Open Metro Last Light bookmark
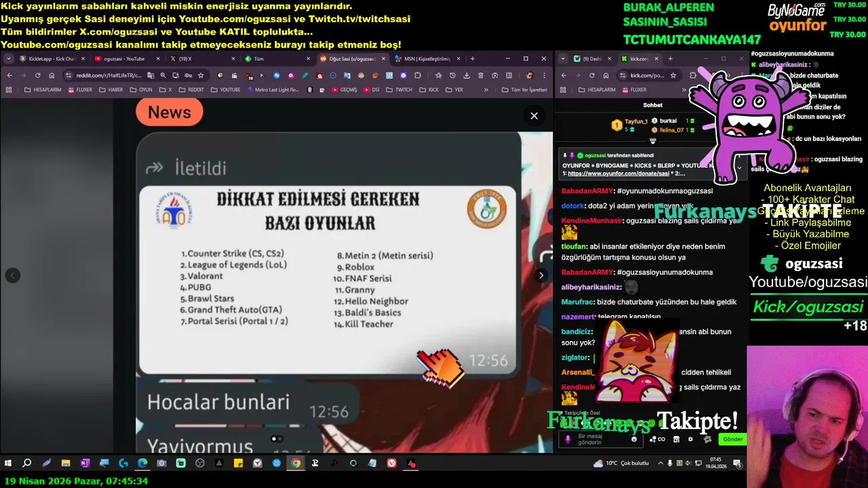This screenshot has width=868, height=488. coord(272,89)
